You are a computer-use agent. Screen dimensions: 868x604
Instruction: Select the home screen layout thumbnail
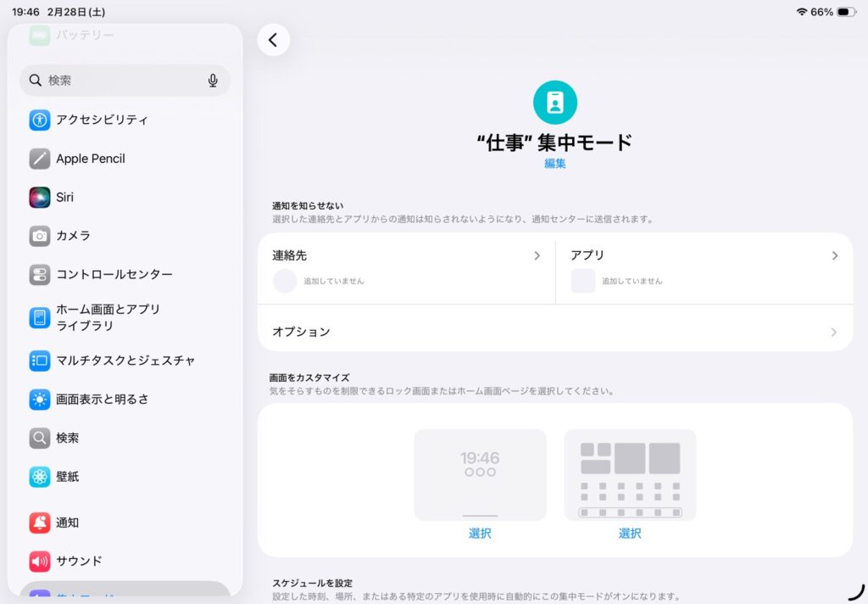click(630, 475)
